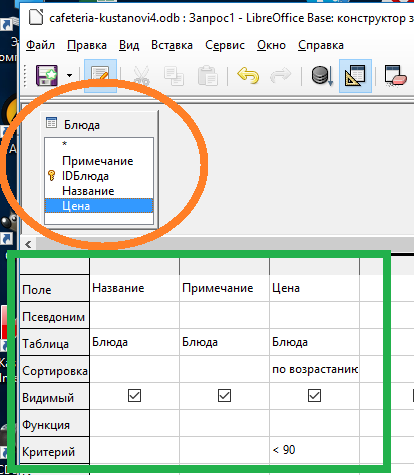Click column header above Название field

(134, 266)
